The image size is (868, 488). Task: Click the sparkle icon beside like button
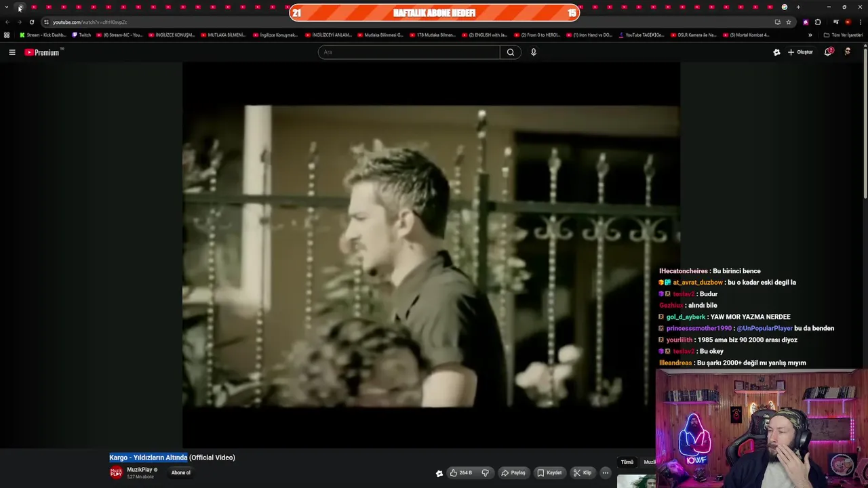pos(439,473)
